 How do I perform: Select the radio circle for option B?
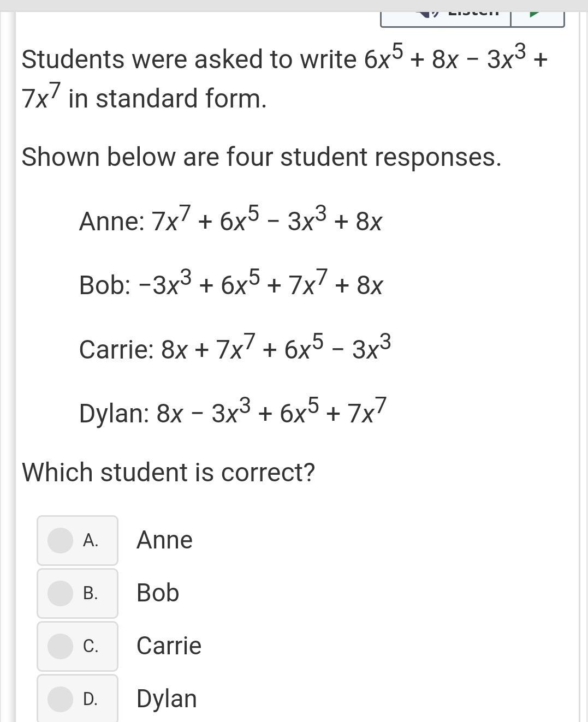[60, 593]
